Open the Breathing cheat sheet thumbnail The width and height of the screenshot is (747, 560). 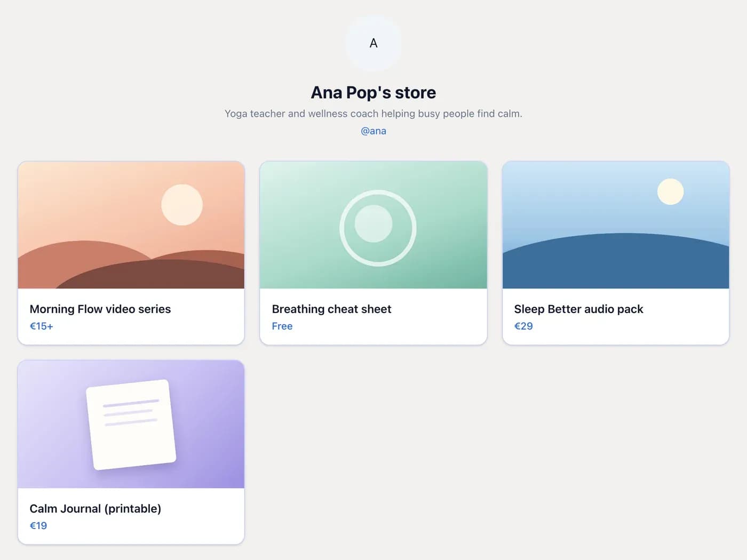click(x=373, y=225)
